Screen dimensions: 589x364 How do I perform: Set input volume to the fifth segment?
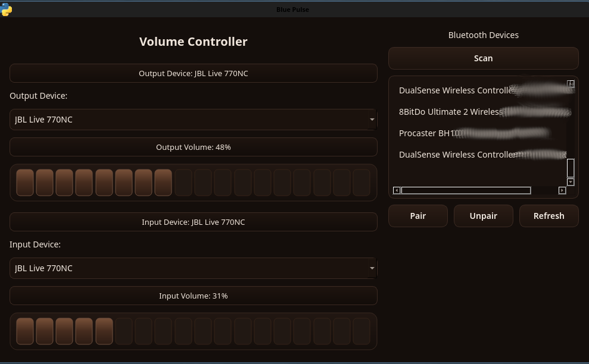pyautogui.click(x=104, y=331)
